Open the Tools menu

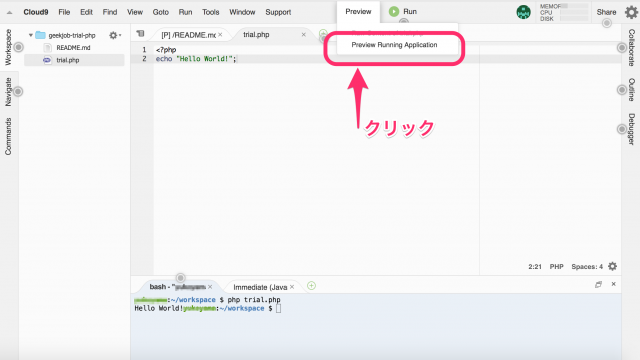pyautogui.click(x=211, y=12)
